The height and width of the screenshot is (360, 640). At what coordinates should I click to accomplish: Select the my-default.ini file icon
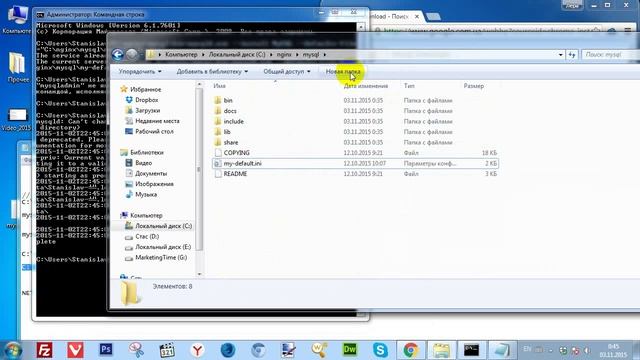pyautogui.click(x=218, y=163)
